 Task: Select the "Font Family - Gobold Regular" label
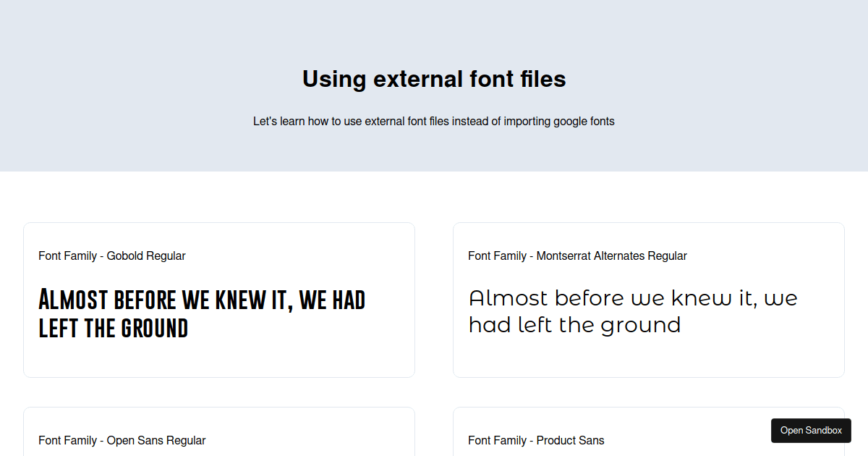[112, 256]
